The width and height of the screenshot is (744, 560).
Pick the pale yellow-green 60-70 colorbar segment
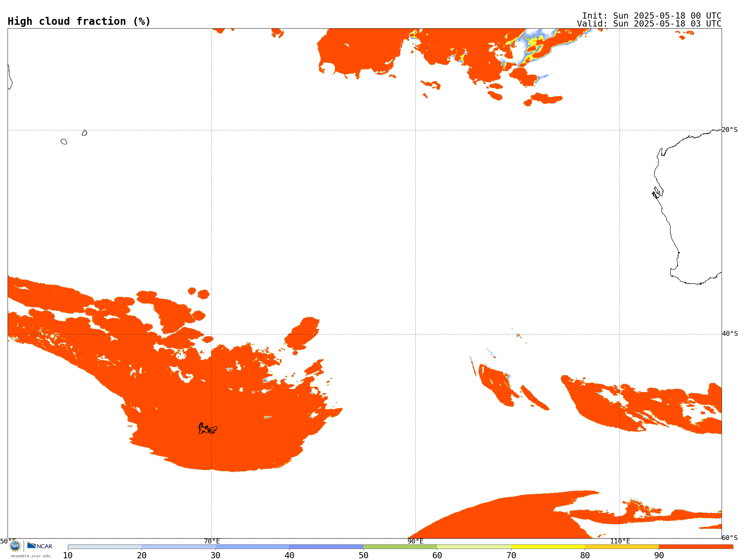pos(474,547)
